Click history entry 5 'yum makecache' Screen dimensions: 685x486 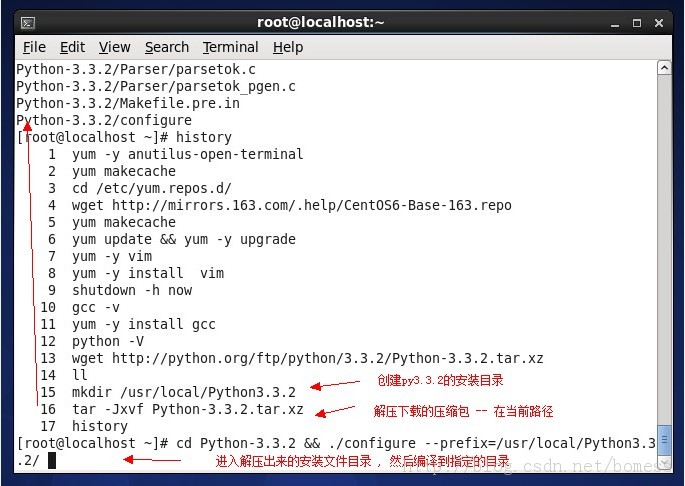124,222
